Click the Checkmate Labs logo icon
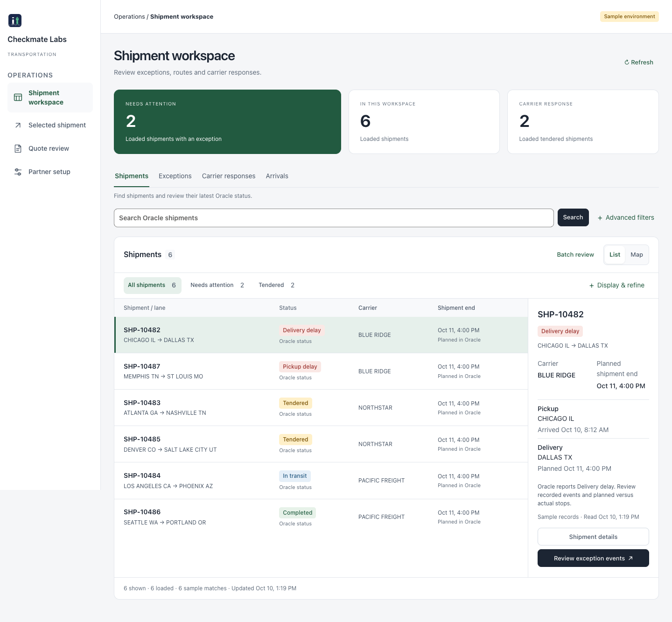This screenshot has height=622, width=672. [x=15, y=21]
